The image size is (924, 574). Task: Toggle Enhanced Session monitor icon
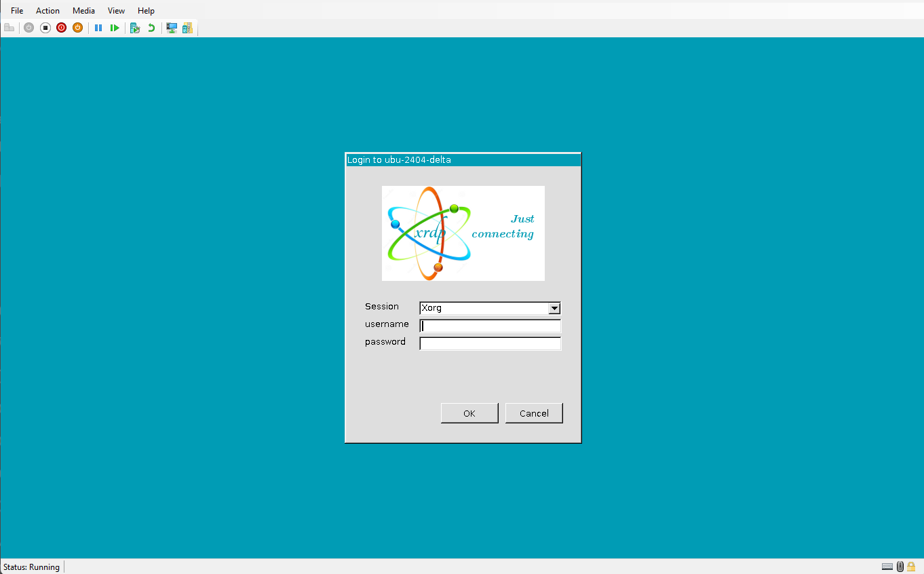pyautogui.click(x=172, y=28)
